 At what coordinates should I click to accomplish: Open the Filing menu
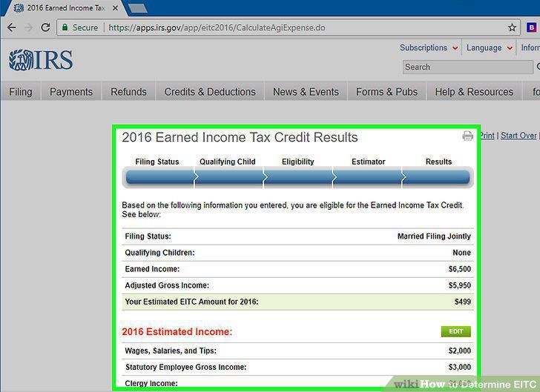pyautogui.click(x=21, y=92)
